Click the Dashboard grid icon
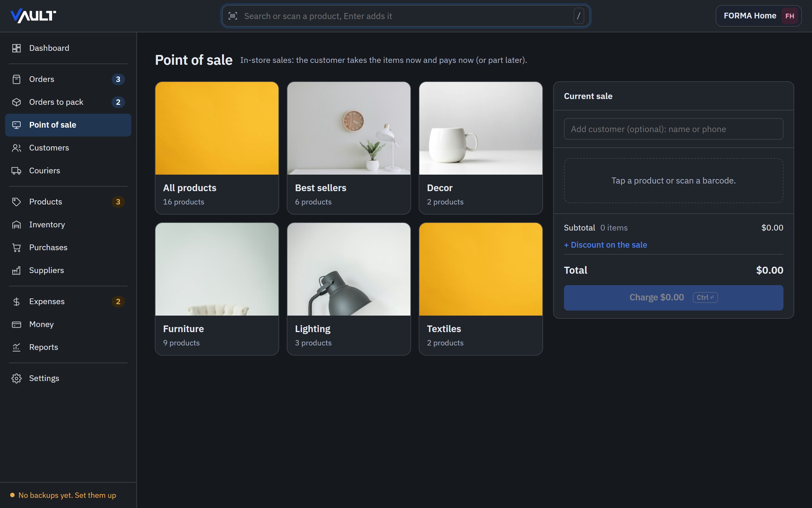The image size is (812, 508). click(16, 48)
